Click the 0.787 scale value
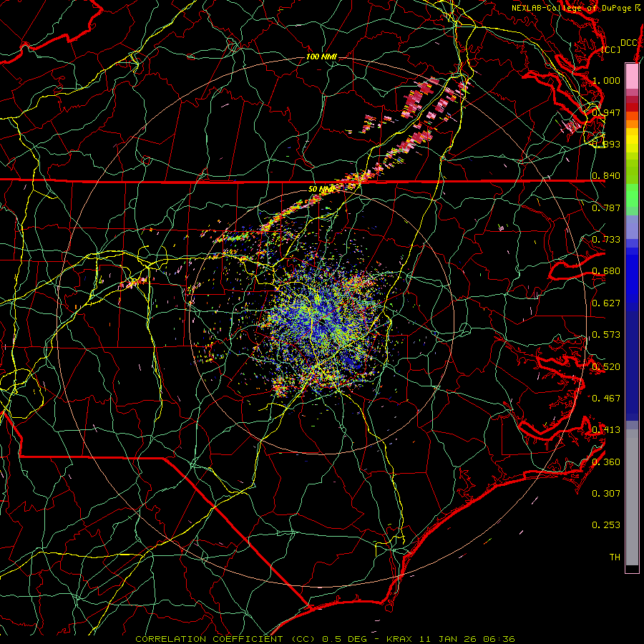 click(x=606, y=208)
